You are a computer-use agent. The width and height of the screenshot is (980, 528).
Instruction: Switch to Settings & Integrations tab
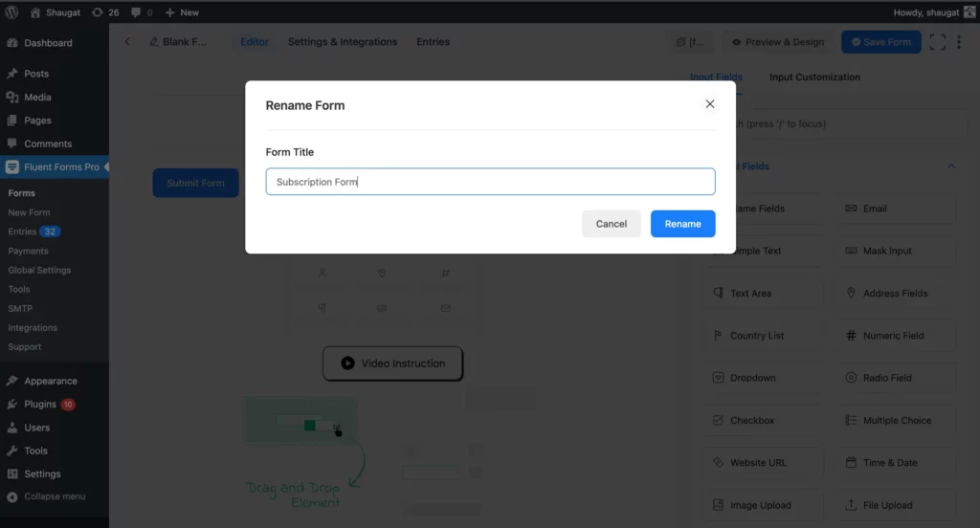pyautogui.click(x=342, y=42)
